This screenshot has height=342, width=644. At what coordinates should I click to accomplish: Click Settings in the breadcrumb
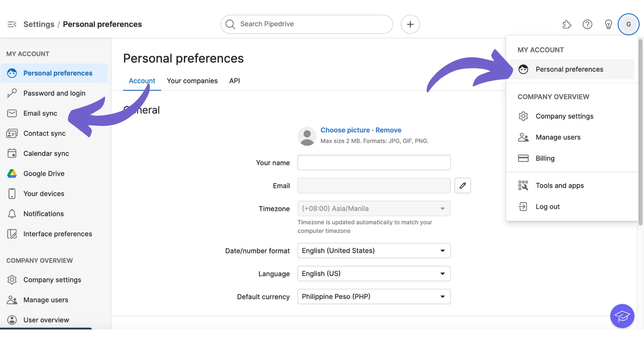click(x=39, y=24)
